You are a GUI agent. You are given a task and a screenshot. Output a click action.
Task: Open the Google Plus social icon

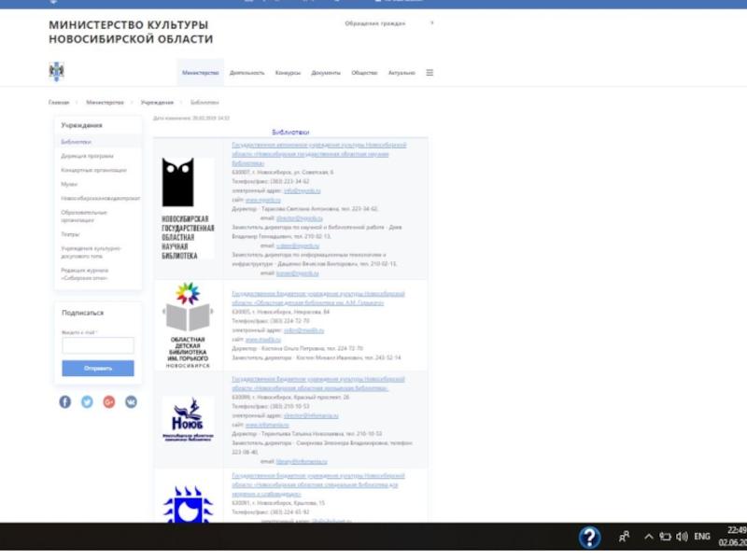point(109,401)
